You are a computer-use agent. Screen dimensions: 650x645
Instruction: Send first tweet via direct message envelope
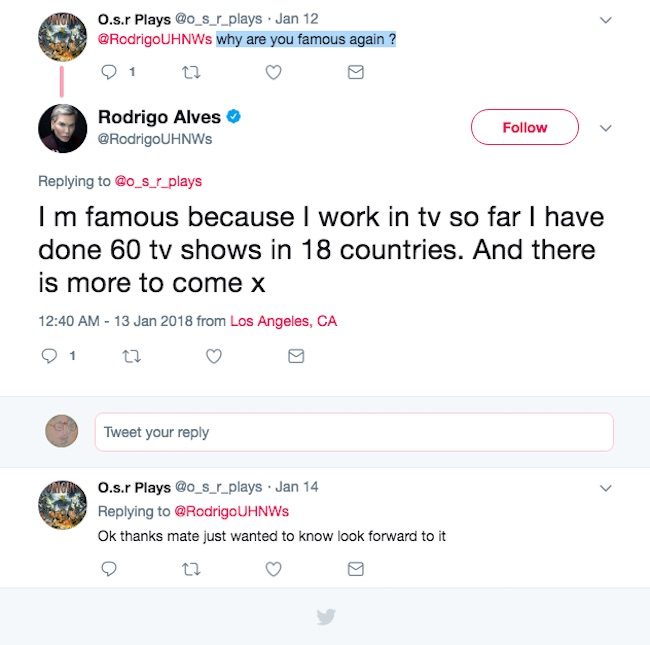point(355,72)
